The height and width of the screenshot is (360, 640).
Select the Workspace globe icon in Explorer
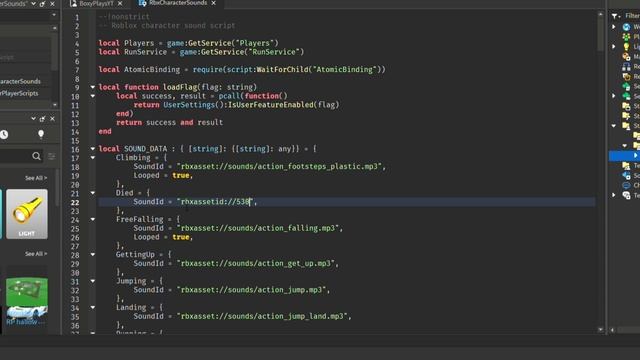[626, 27]
